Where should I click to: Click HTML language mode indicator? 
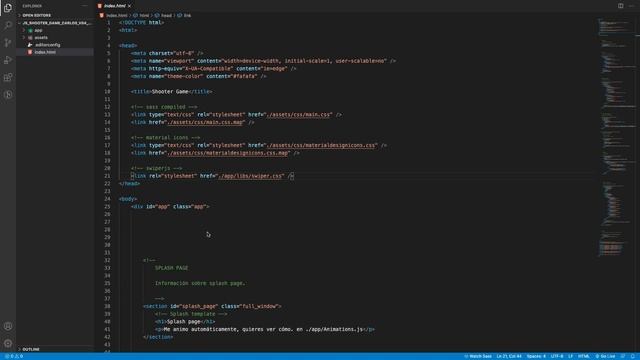pos(583,356)
